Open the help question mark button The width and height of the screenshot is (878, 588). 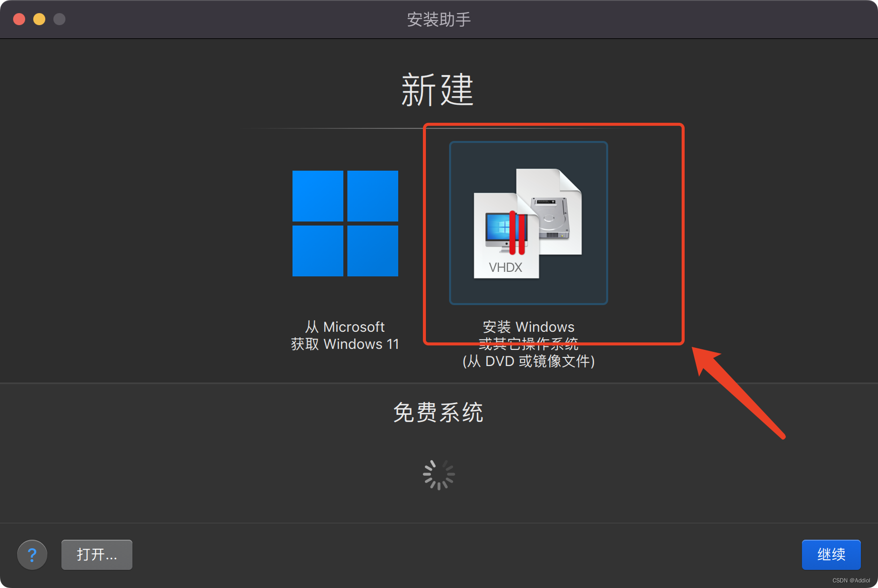pos(32,555)
